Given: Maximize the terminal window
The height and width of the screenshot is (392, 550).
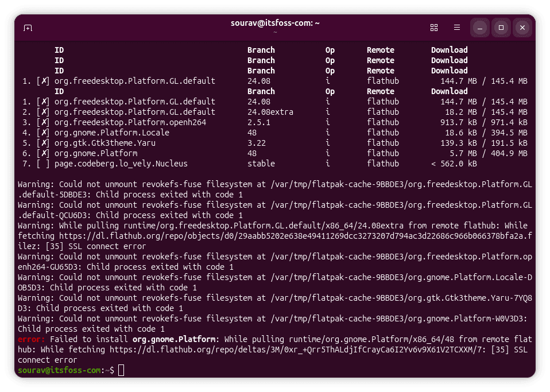Looking at the screenshot, I should click(501, 28).
